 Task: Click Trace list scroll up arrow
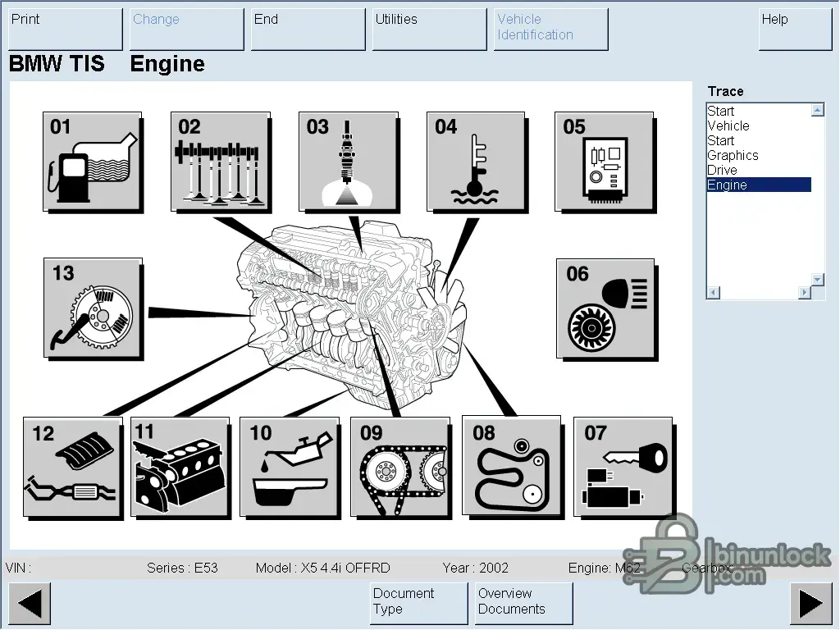point(818,111)
